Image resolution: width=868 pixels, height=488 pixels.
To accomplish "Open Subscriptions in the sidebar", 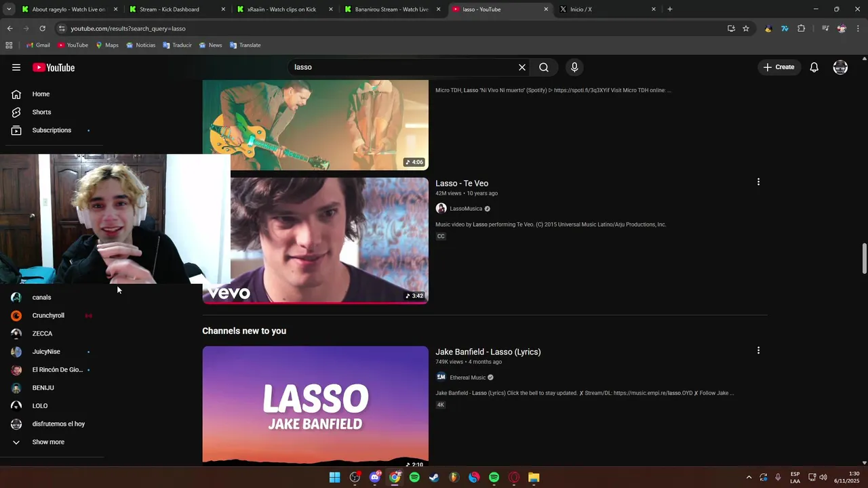I will click(x=51, y=130).
